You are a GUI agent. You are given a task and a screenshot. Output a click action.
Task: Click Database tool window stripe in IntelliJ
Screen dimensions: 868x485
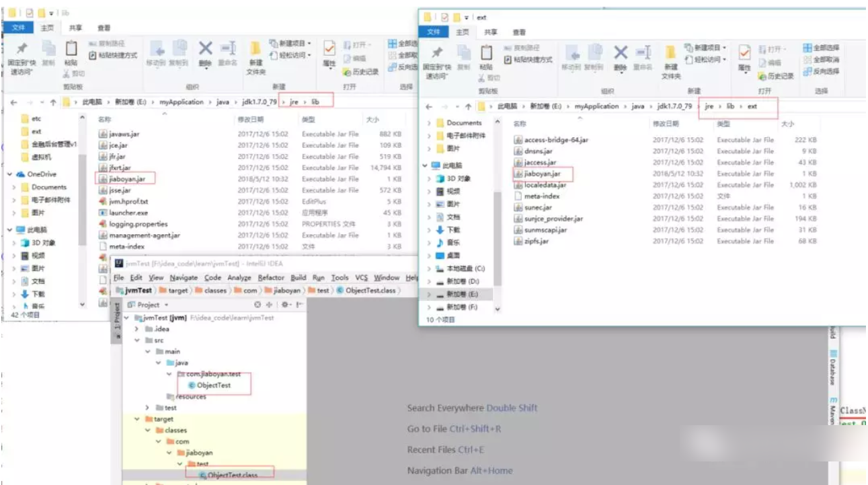pos(833,367)
